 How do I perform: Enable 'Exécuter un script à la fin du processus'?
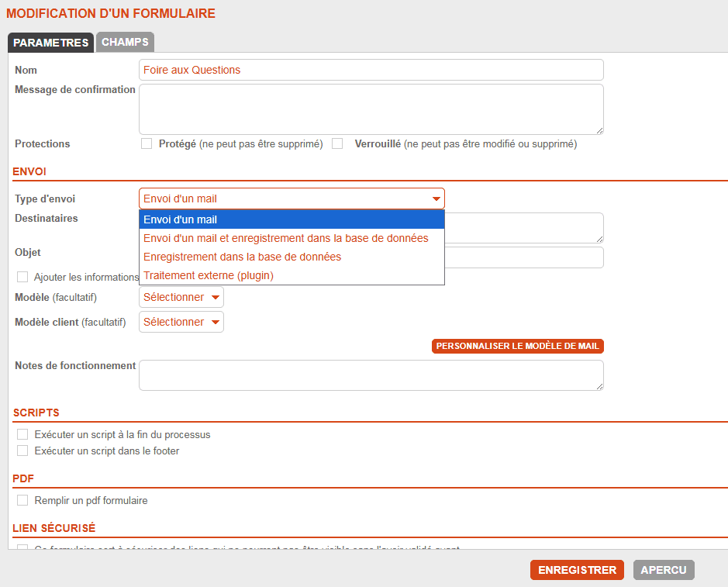(x=22, y=434)
